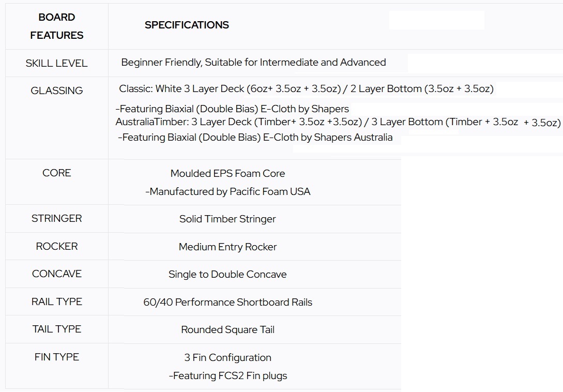This screenshot has height=392, width=563.
Task: Select the GLASSING row label
Action: (56, 91)
